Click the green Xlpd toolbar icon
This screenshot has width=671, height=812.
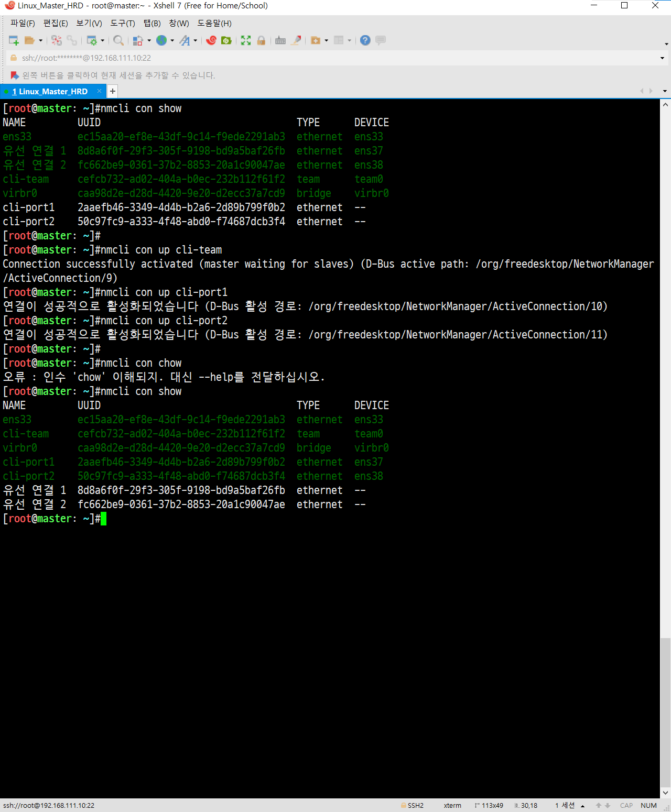tap(226, 40)
